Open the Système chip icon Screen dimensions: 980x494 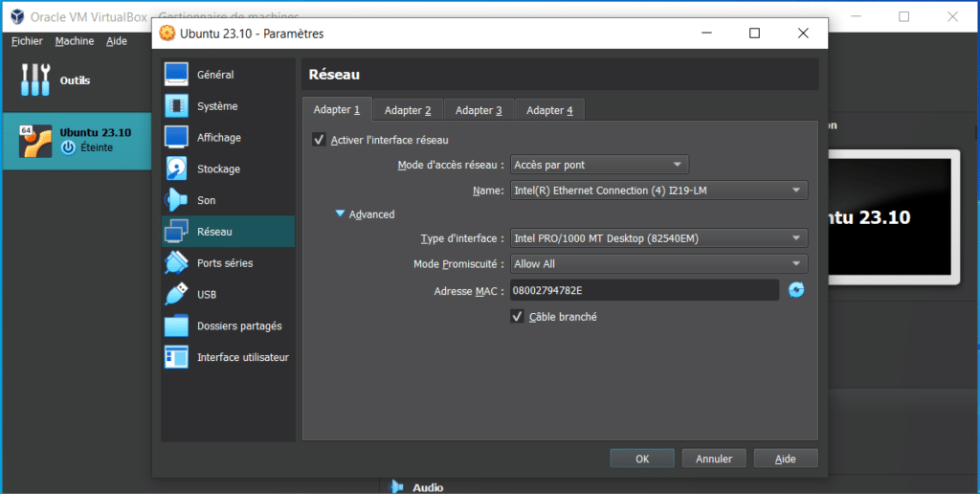pos(176,105)
